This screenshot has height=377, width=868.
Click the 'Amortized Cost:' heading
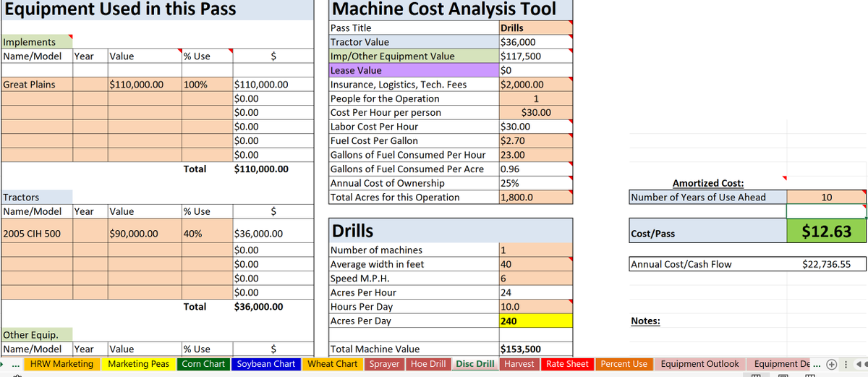coord(707,184)
